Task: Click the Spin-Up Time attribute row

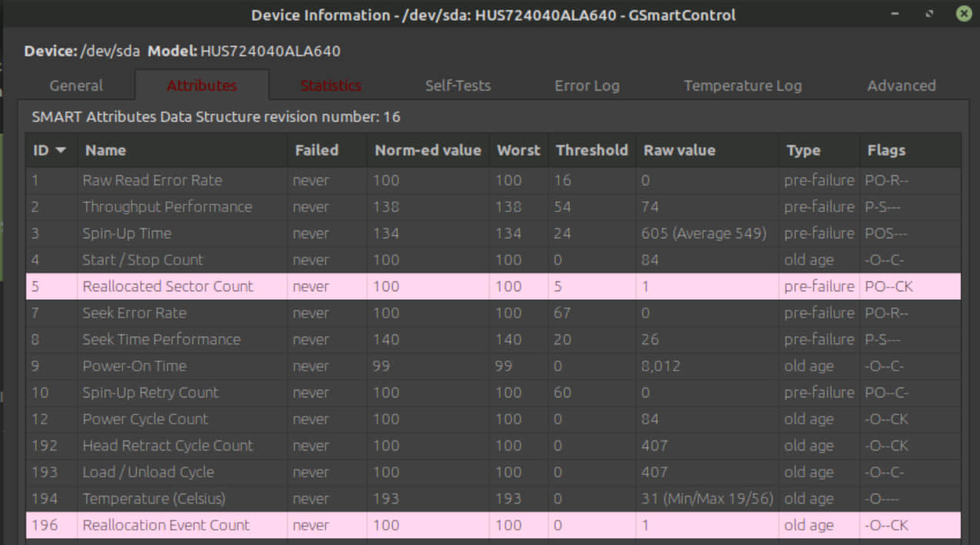Action: (127, 234)
